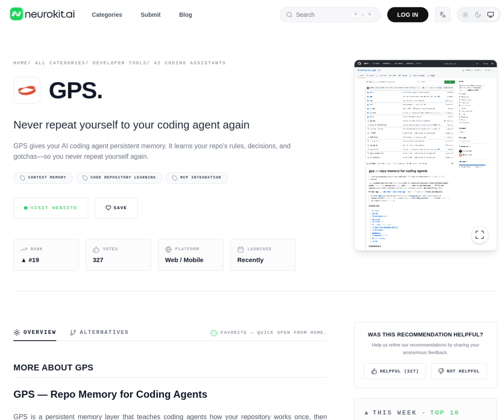The height and width of the screenshot is (420, 504).
Task: Select system theme monitor icon
Action: 490,15
